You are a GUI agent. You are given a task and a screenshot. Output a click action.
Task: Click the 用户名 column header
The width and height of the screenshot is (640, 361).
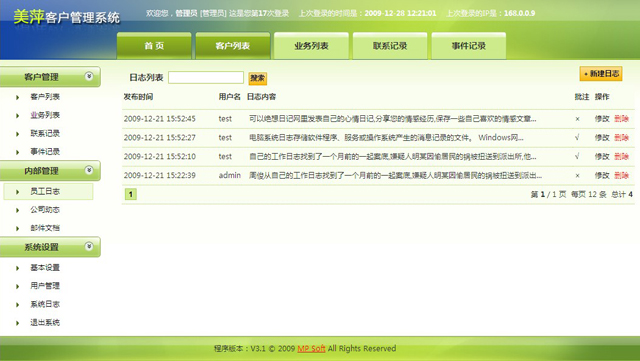229,97
